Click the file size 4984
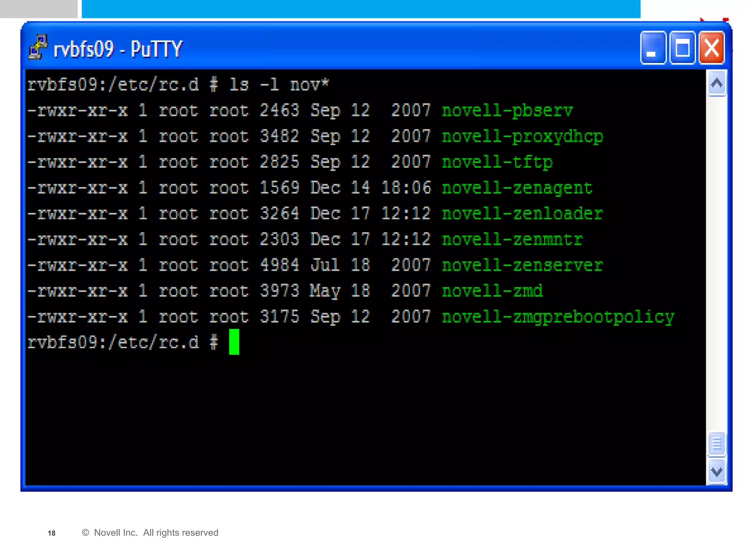Screen dimensions: 747x560 [279, 265]
